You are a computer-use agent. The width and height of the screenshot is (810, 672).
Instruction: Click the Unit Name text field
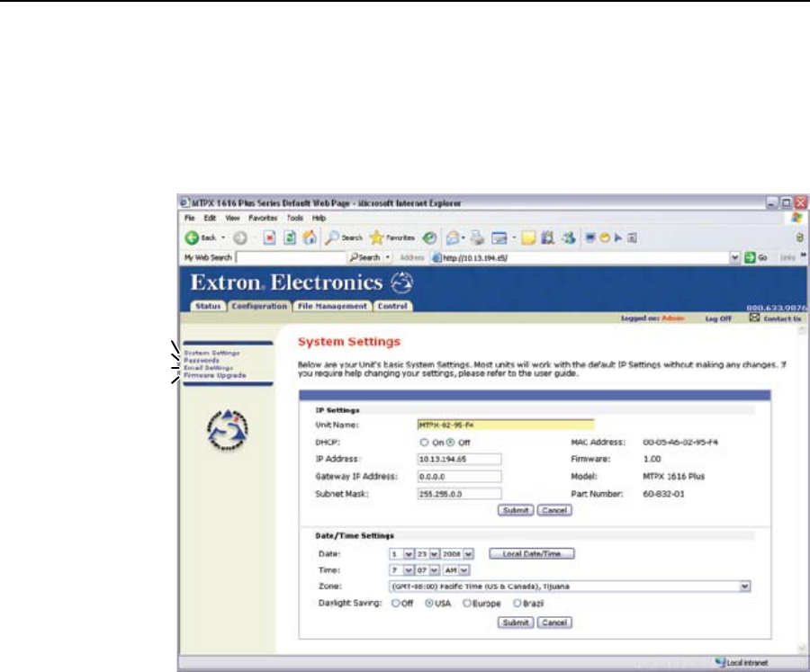[504, 425]
